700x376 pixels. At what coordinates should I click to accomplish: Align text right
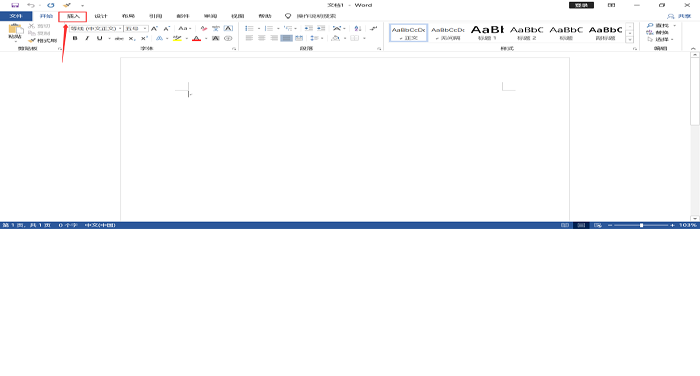click(x=274, y=38)
